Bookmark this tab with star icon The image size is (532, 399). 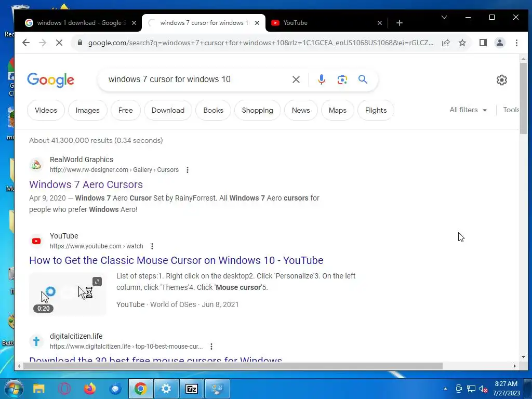[462, 43]
